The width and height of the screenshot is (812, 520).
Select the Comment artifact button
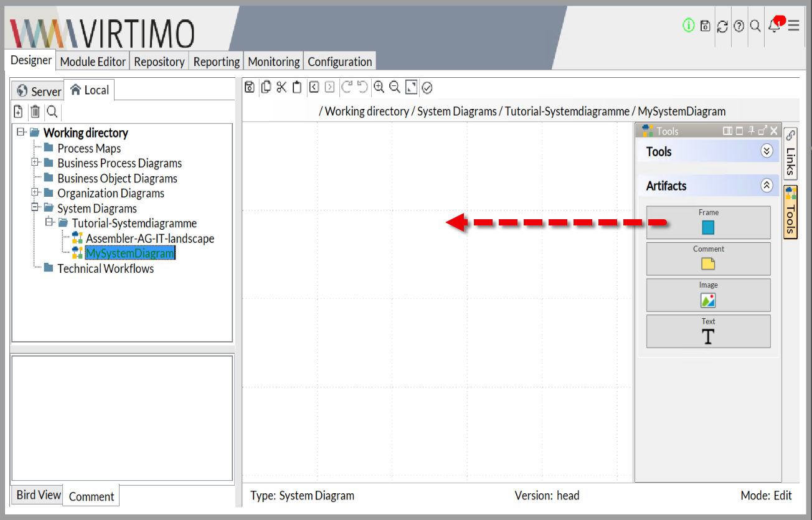pos(708,258)
